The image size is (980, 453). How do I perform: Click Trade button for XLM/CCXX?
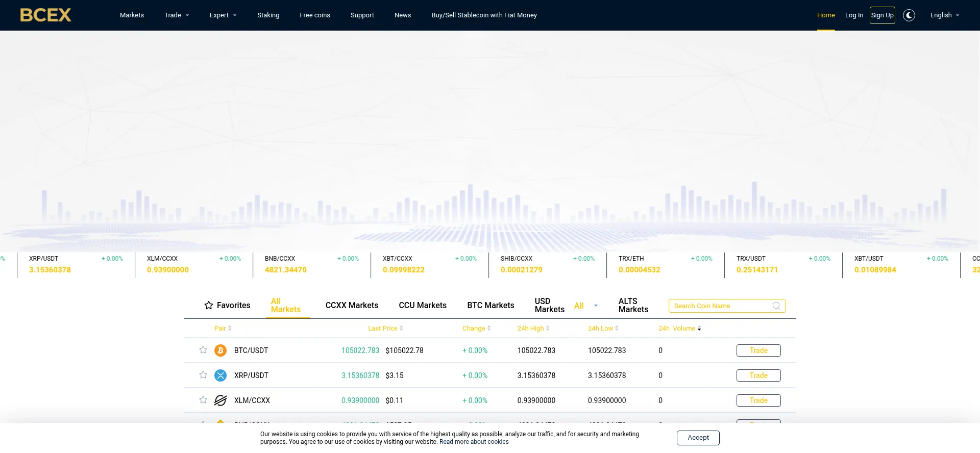coord(758,400)
